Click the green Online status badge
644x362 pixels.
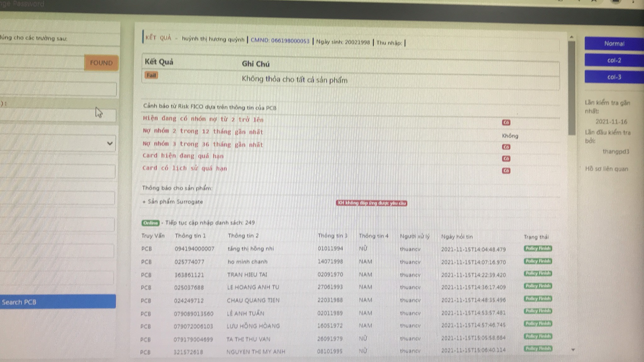click(x=150, y=223)
